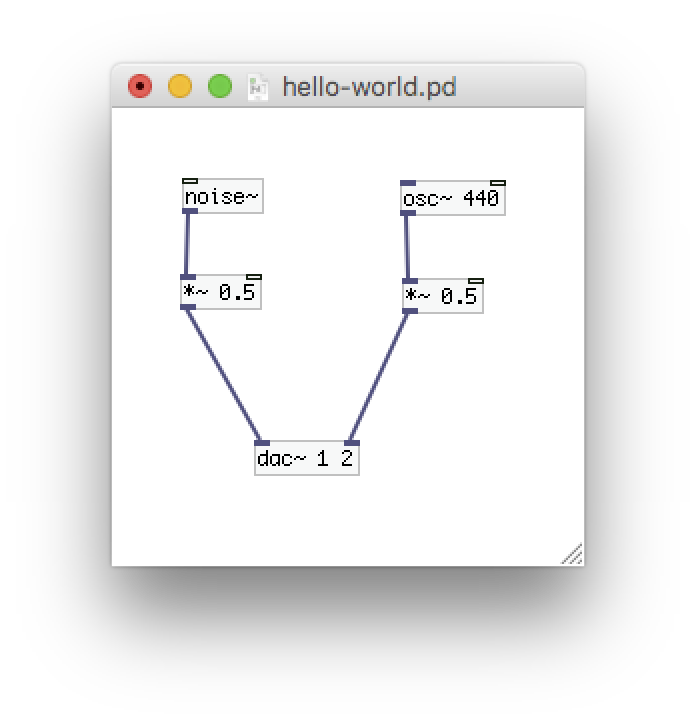The height and width of the screenshot is (726, 696).
Task: Click the hello-world.pd window title text
Action: (369, 87)
